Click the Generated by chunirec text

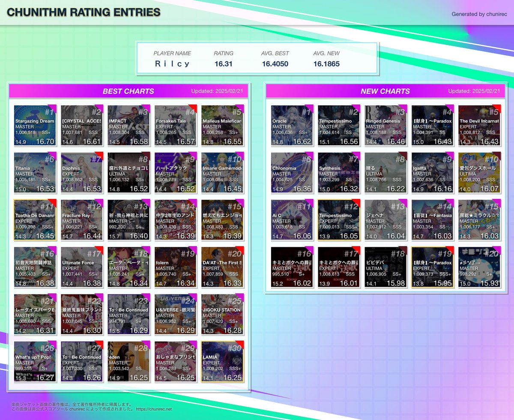pos(479,14)
